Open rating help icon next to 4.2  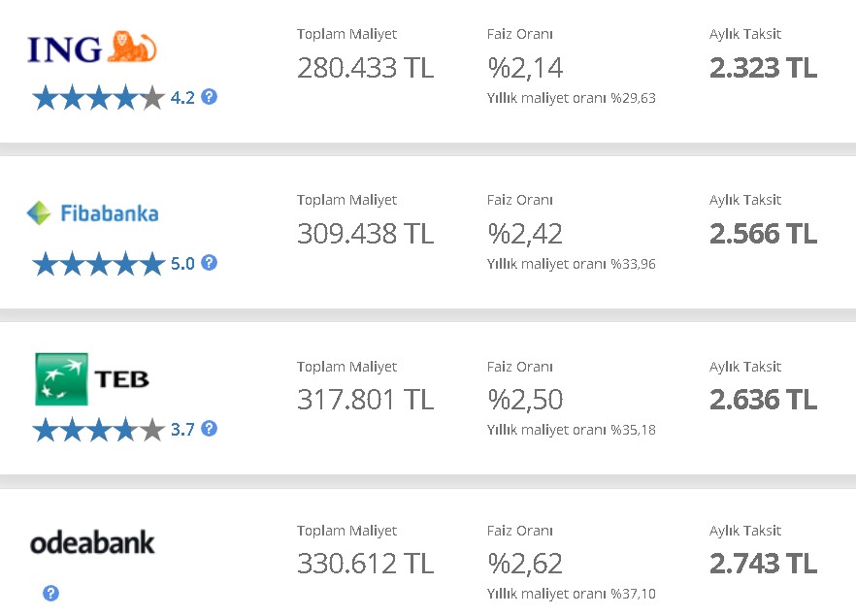[x=209, y=97]
